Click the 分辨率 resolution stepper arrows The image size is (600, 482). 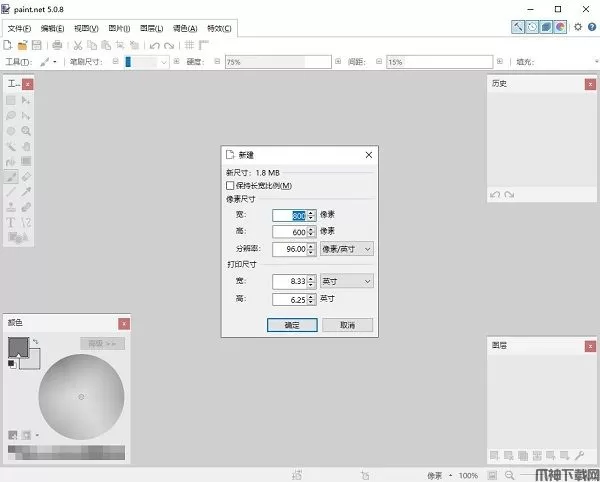(x=311, y=249)
